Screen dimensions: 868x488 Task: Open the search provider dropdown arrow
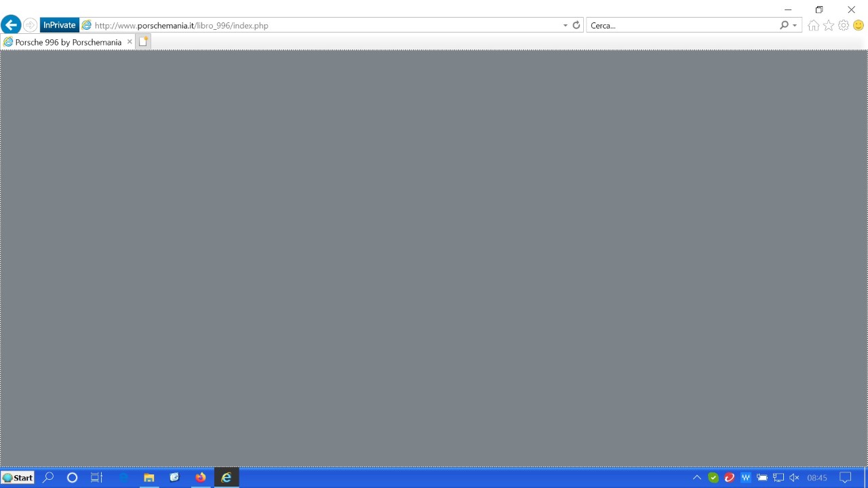(795, 25)
